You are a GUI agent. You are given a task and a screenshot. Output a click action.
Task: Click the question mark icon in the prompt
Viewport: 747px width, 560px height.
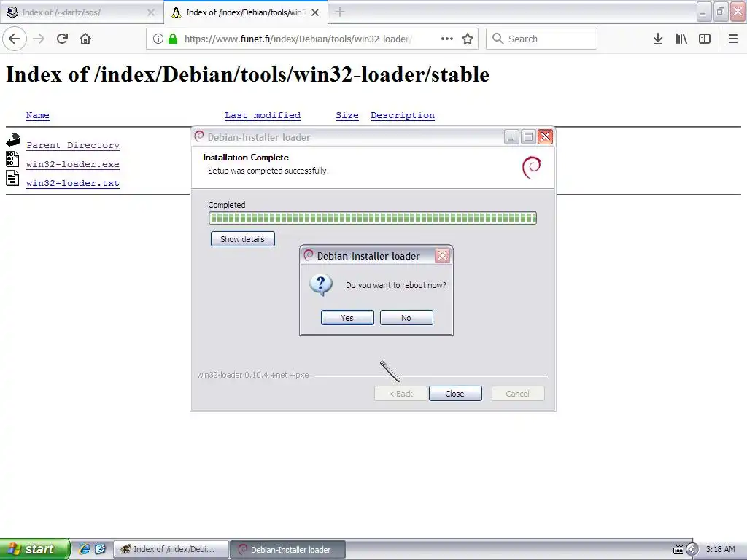pyautogui.click(x=321, y=285)
